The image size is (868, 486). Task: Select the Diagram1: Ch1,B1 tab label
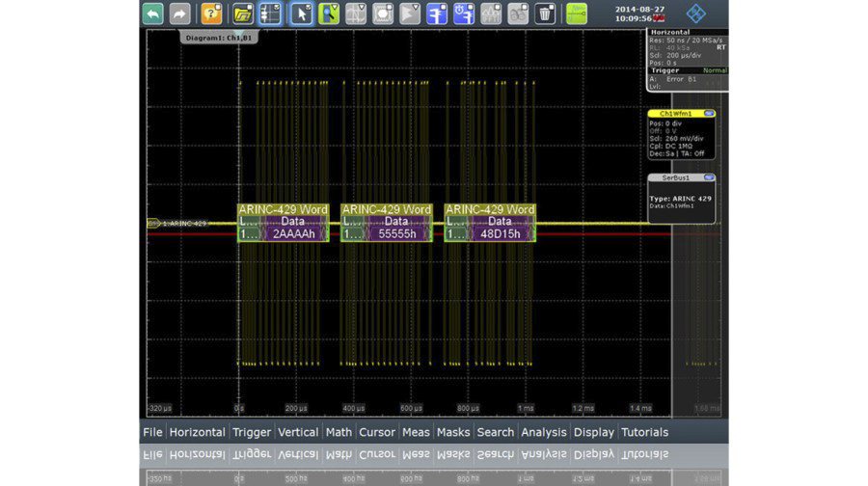click(217, 38)
